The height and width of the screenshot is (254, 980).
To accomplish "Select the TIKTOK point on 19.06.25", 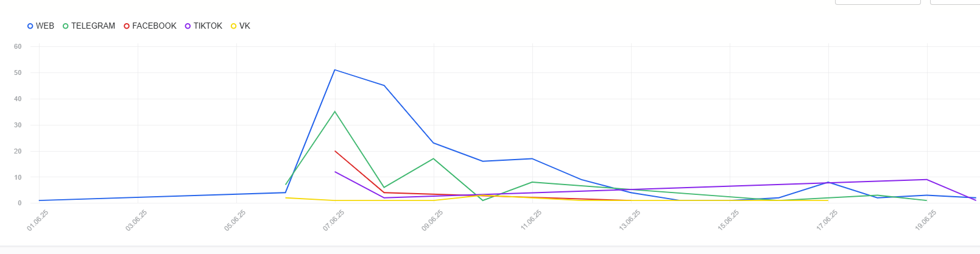I will (927, 180).
